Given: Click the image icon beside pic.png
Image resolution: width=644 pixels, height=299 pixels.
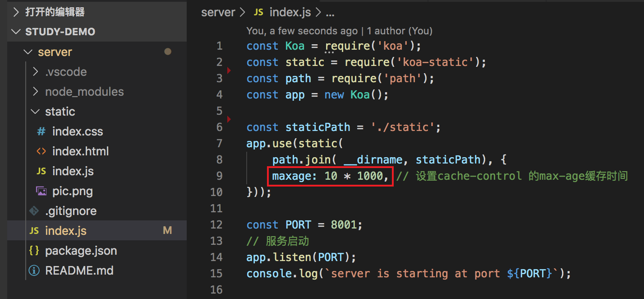Looking at the screenshot, I should pyautogui.click(x=41, y=191).
